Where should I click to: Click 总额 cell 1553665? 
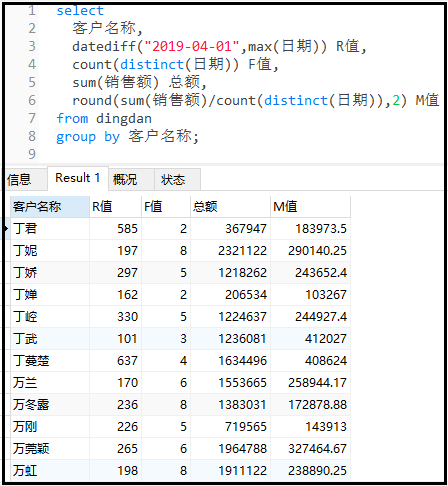click(230, 383)
